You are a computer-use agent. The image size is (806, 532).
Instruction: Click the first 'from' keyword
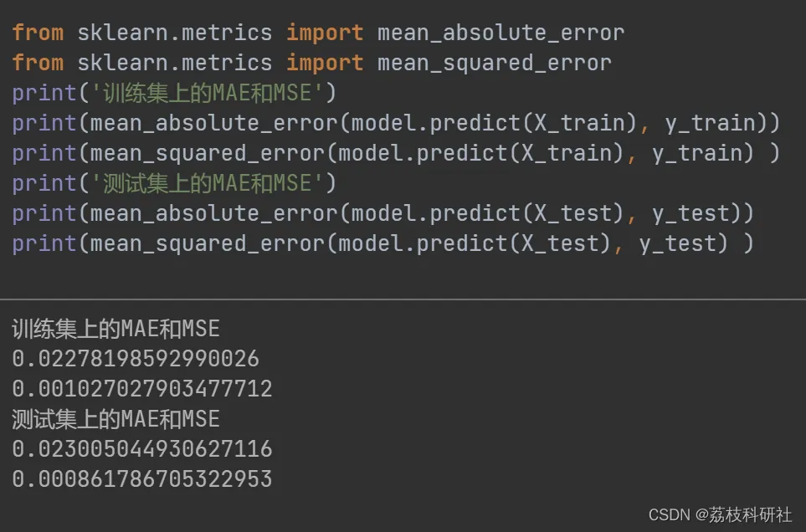tap(38, 33)
